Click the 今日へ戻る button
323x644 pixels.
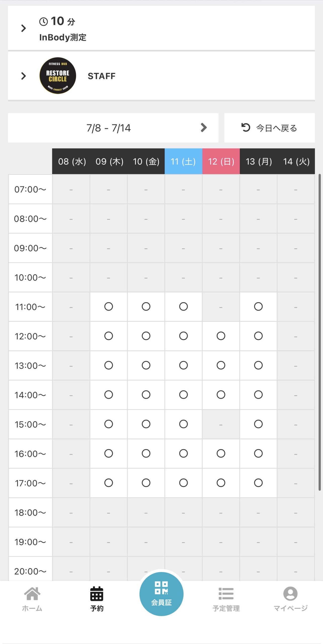click(269, 128)
